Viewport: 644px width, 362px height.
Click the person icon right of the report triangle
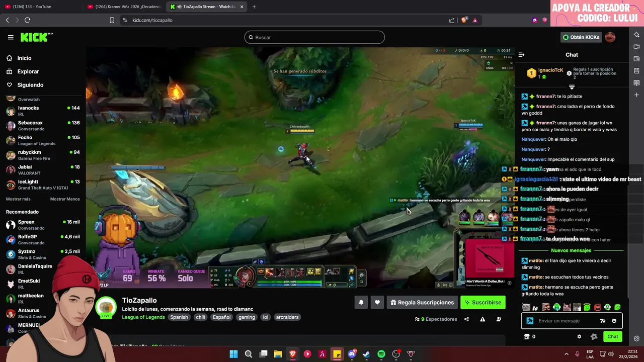499,319
